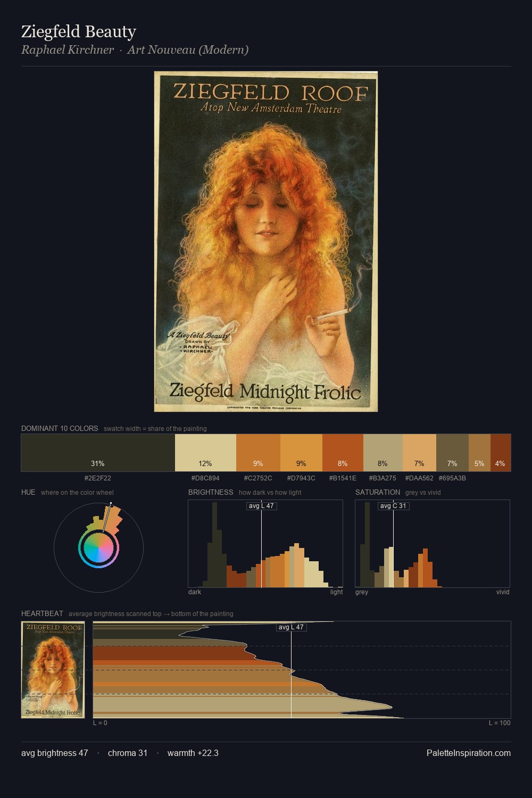Click 'swatch width = share of the painting' caption
The width and height of the screenshot is (532, 798).
click(155, 428)
